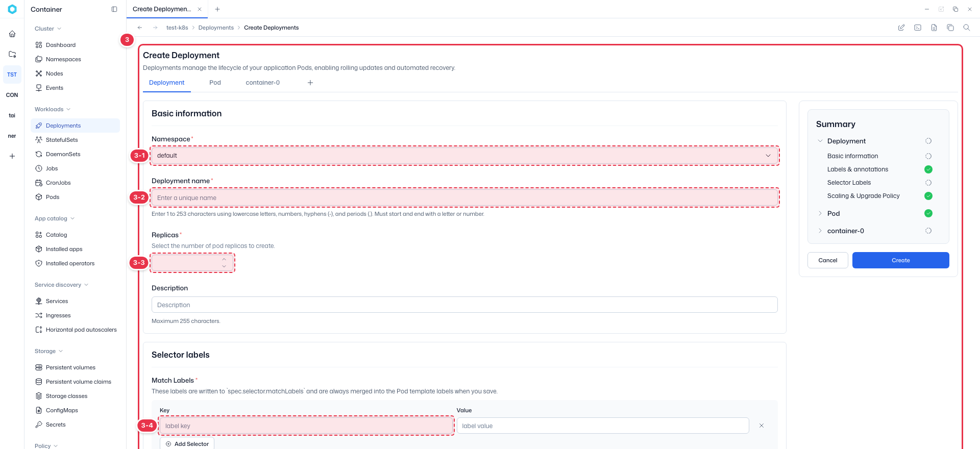
Task: Open Jobs in sidebar
Action: [x=75, y=168]
